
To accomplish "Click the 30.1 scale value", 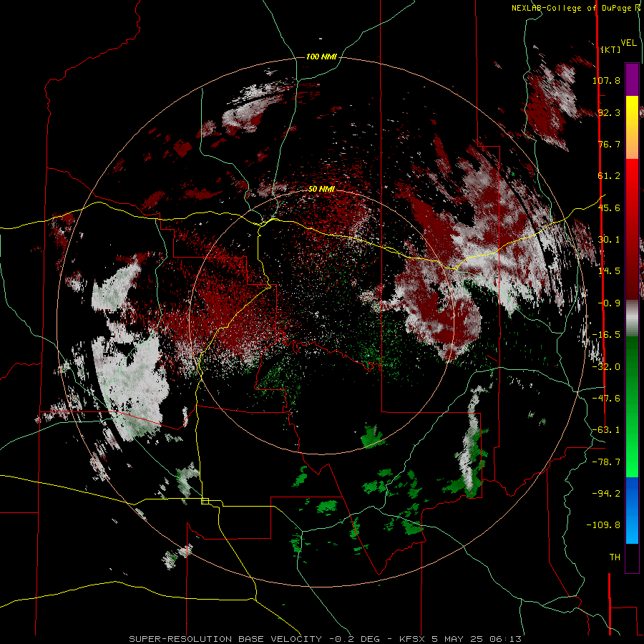I will [609, 240].
